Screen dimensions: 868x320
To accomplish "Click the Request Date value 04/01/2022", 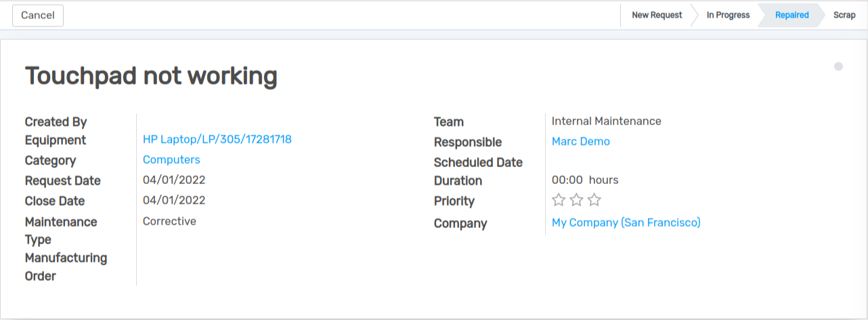I will click(x=174, y=180).
